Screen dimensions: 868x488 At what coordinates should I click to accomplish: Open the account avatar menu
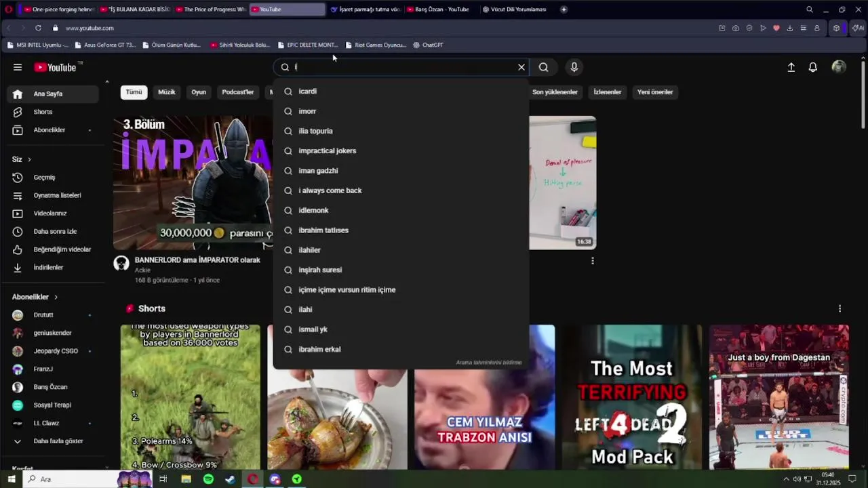point(839,67)
